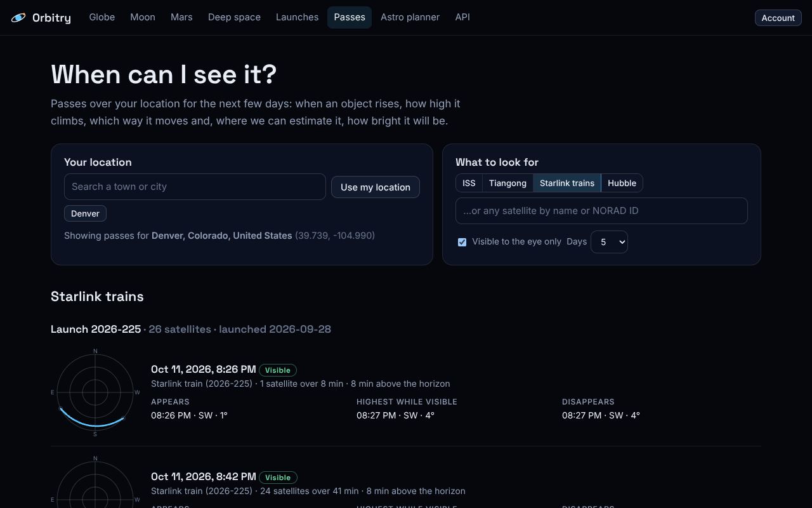Click Use my location button
The width and height of the screenshot is (812, 508).
[376, 187]
